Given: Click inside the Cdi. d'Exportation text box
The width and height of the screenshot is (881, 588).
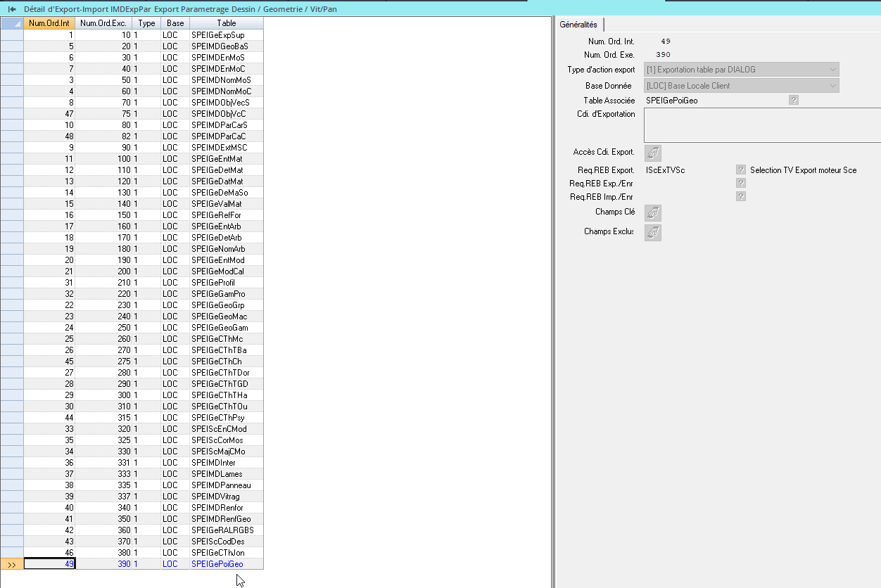Looking at the screenshot, I should pyautogui.click(x=761, y=126).
